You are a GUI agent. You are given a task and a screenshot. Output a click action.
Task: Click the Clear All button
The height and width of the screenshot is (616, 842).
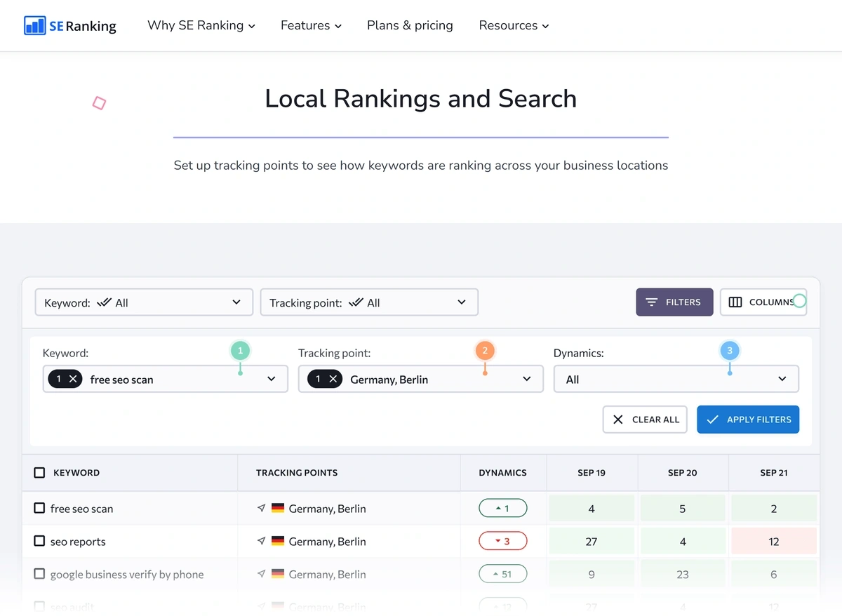tap(644, 419)
